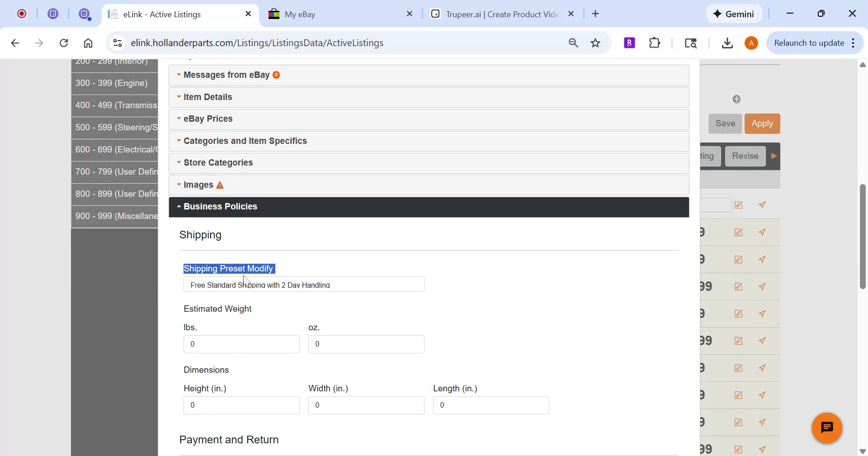
Task: Click the lbs. weight input field
Action: coord(241,344)
